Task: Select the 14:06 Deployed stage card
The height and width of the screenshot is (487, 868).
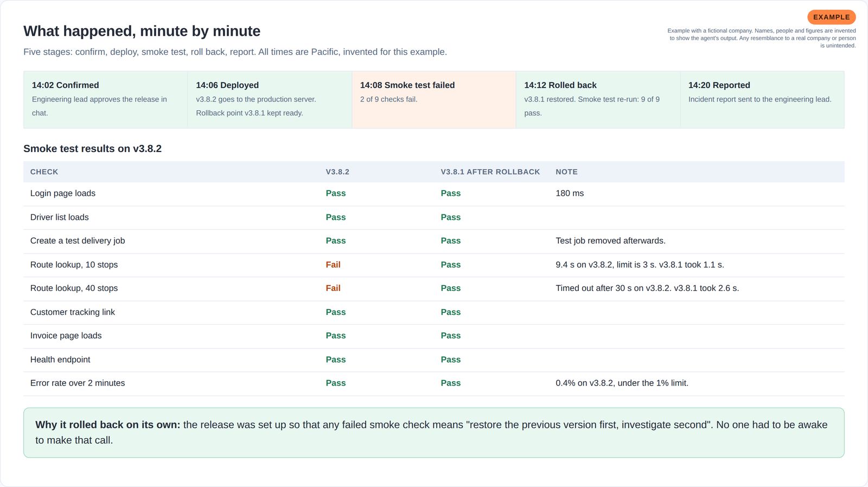Action: pyautogui.click(x=270, y=99)
